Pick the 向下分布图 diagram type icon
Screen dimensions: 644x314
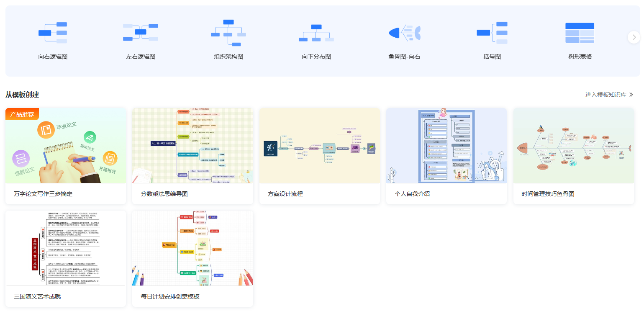coord(316,31)
